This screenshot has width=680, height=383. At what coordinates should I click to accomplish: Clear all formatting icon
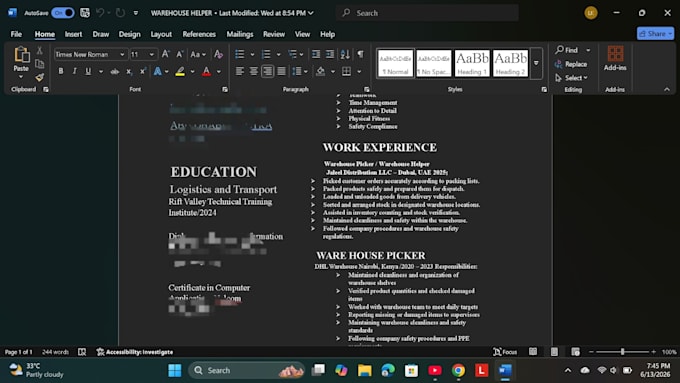(x=218, y=54)
